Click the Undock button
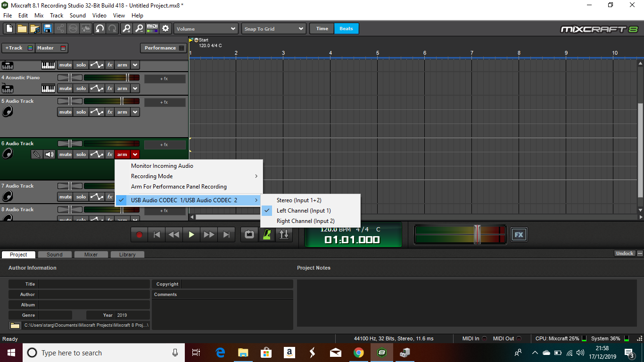The image size is (644, 362). click(x=625, y=254)
